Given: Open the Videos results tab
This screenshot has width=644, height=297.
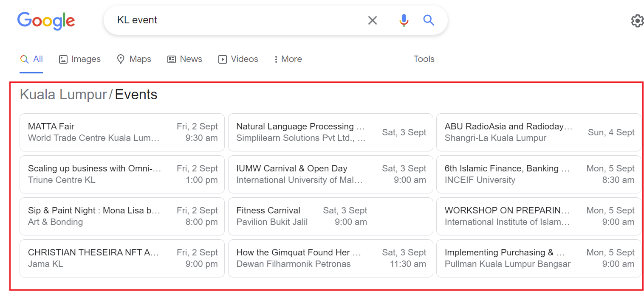Looking at the screenshot, I should 238,59.
